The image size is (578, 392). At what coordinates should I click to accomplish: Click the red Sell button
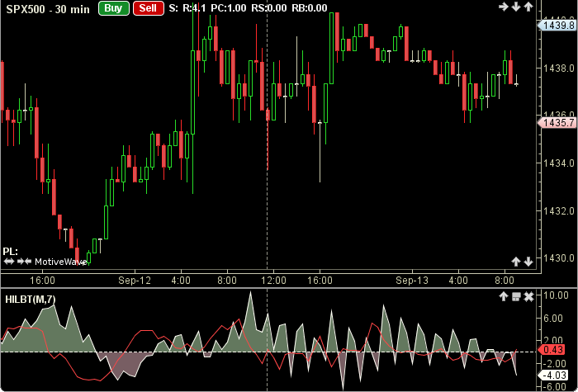148,8
